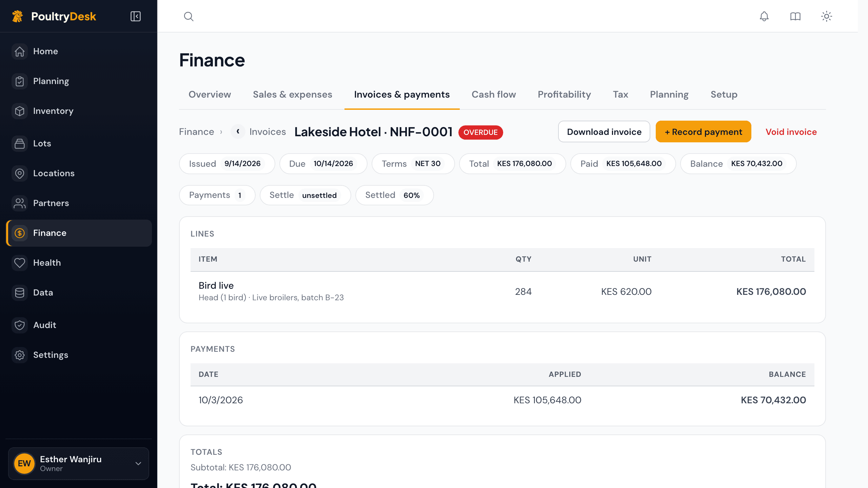This screenshot has height=488, width=868.
Task: Click the Lots container icon
Action: click(x=20, y=144)
